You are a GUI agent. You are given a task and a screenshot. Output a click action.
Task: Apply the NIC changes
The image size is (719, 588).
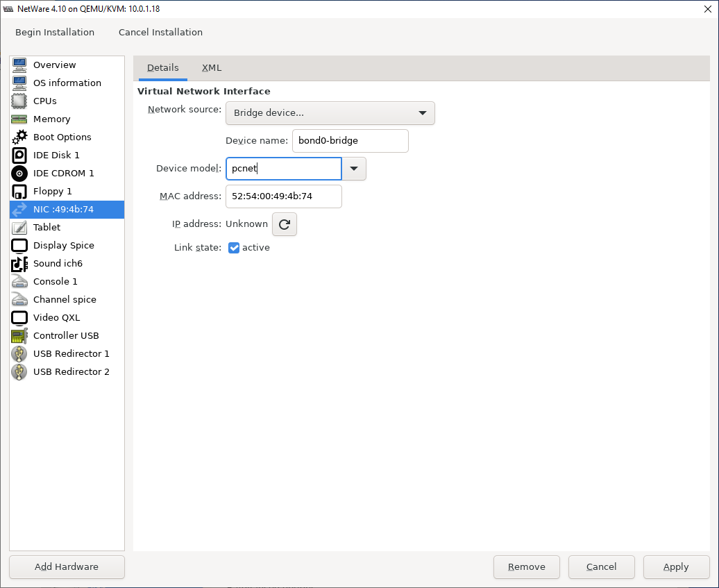coord(677,567)
